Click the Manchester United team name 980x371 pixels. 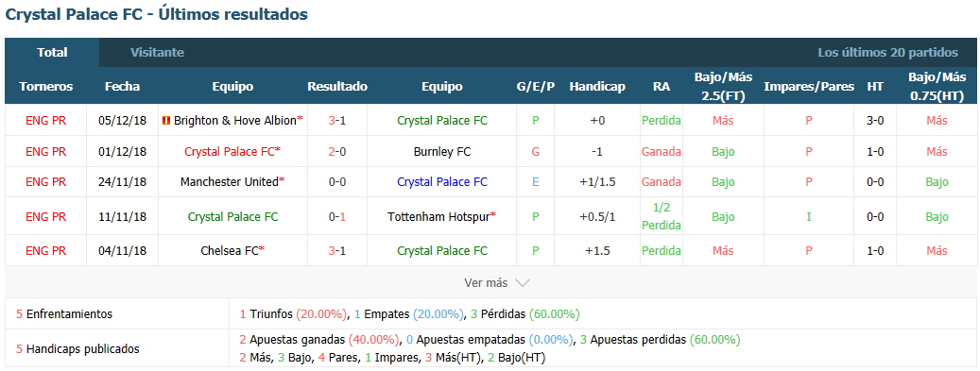point(230,182)
